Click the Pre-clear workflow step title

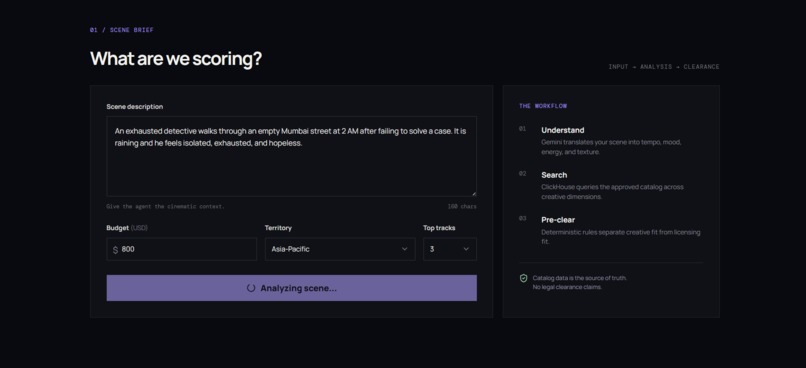pos(558,220)
